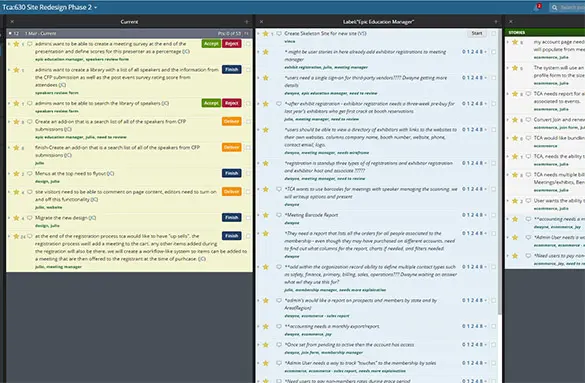This screenshot has height=383, width=585.
Task: Expand the 'Meeting Barcode Report' story details
Action: coord(258,215)
